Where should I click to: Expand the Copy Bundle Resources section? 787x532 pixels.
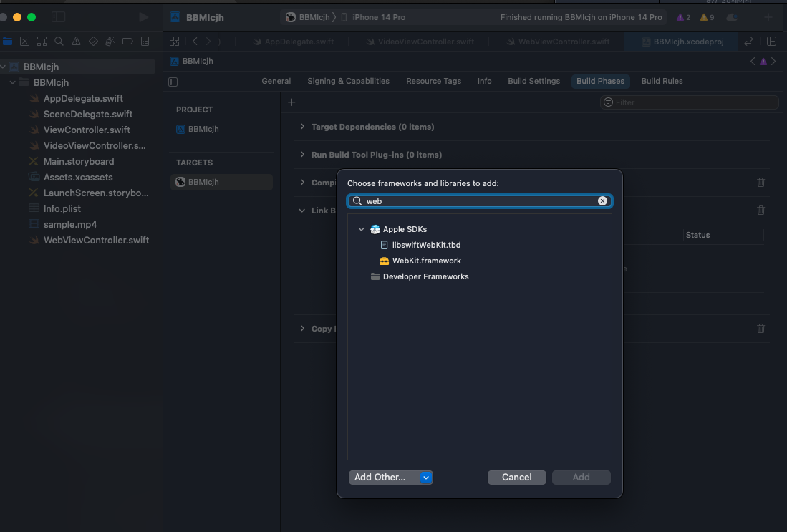[x=302, y=328]
